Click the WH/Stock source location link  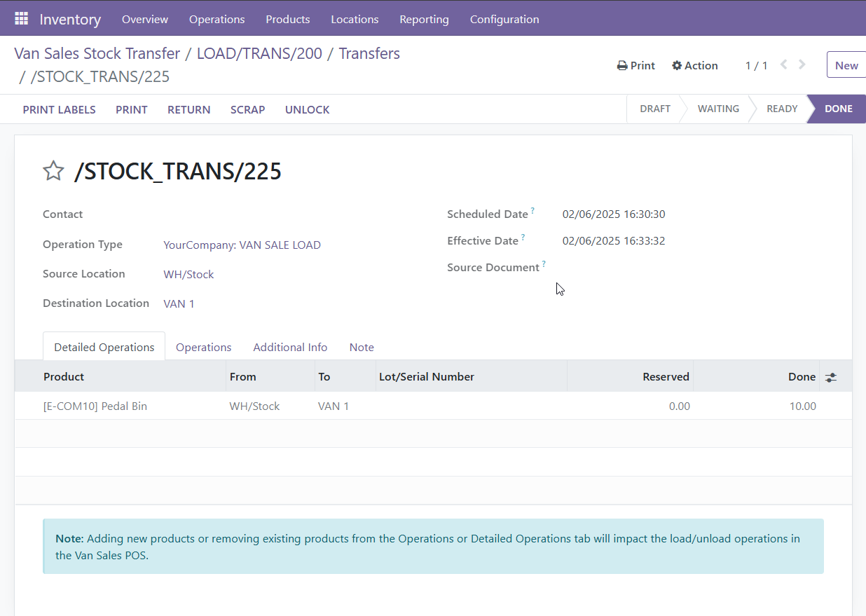click(x=188, y=274)
